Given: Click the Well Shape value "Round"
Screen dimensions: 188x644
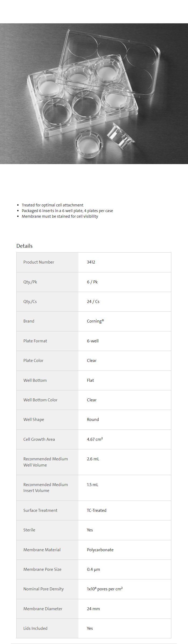Looking at the screenshot, I should coord(93,420).
